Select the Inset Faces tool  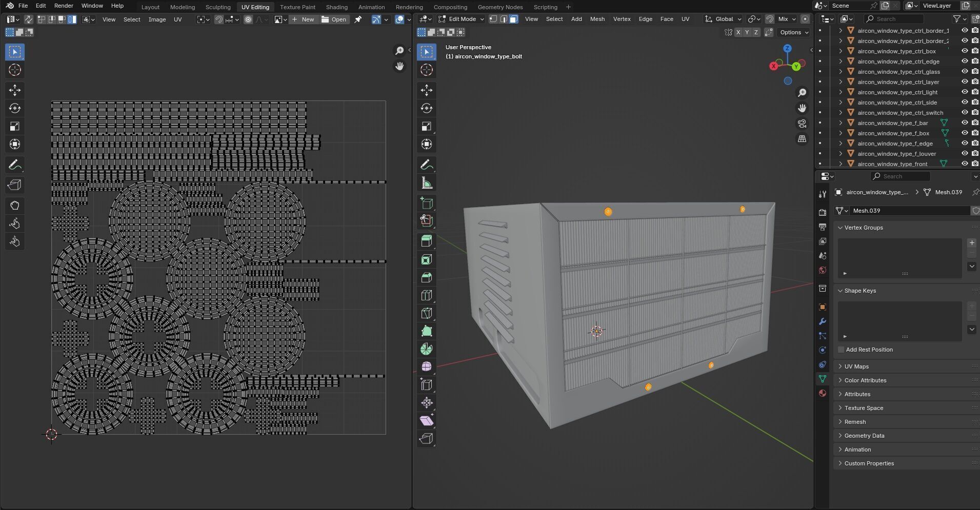pyautogui.click(x=427, y=259)
